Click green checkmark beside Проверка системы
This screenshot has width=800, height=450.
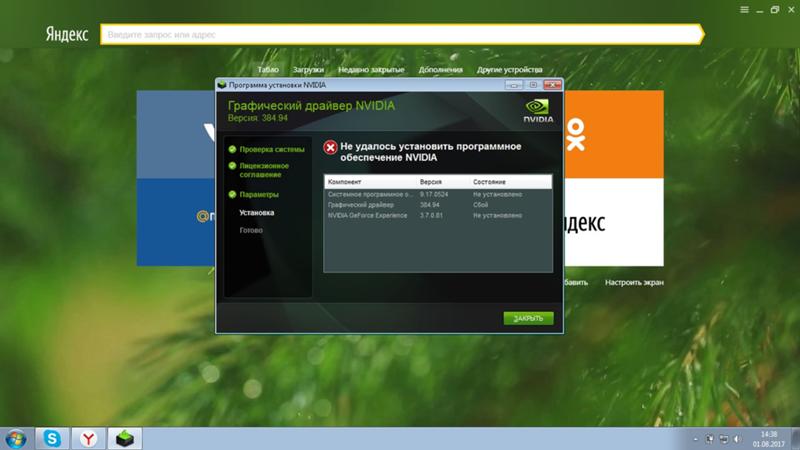(232, 149)
